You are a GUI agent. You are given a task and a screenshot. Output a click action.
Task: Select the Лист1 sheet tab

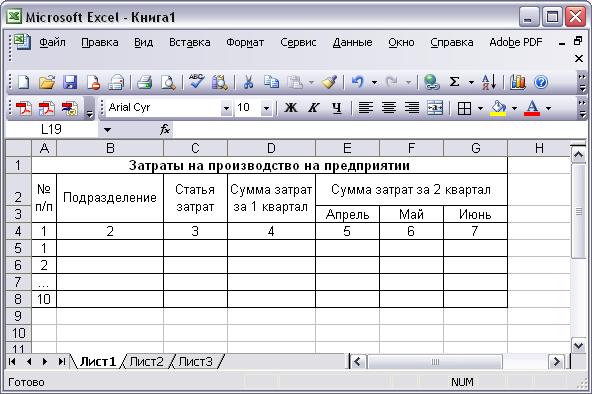(98, 362)
